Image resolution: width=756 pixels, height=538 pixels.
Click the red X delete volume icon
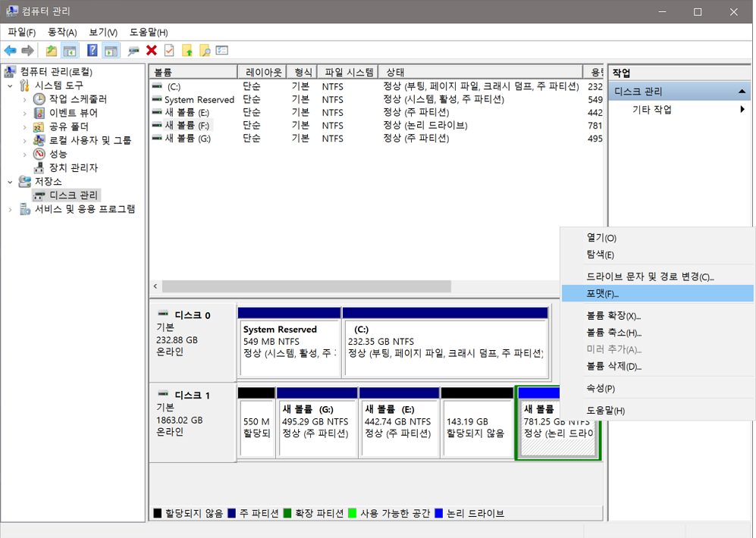coord(152,50)
